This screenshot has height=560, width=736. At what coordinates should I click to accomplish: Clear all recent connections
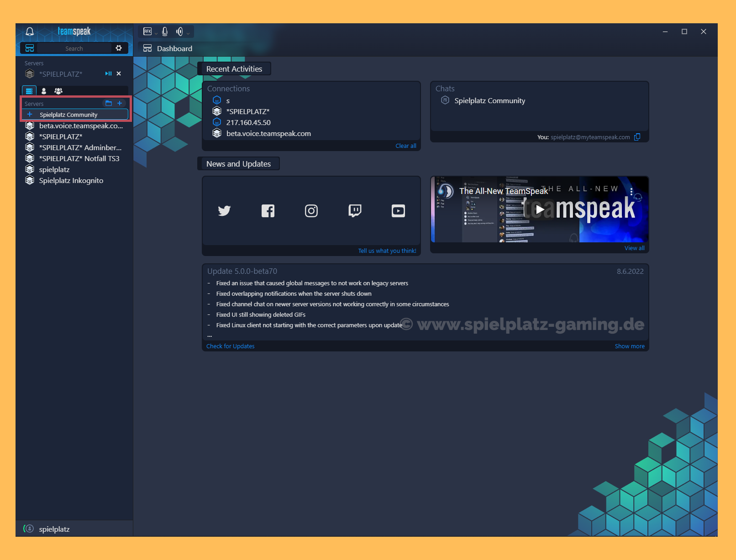(x=405, y=146)
